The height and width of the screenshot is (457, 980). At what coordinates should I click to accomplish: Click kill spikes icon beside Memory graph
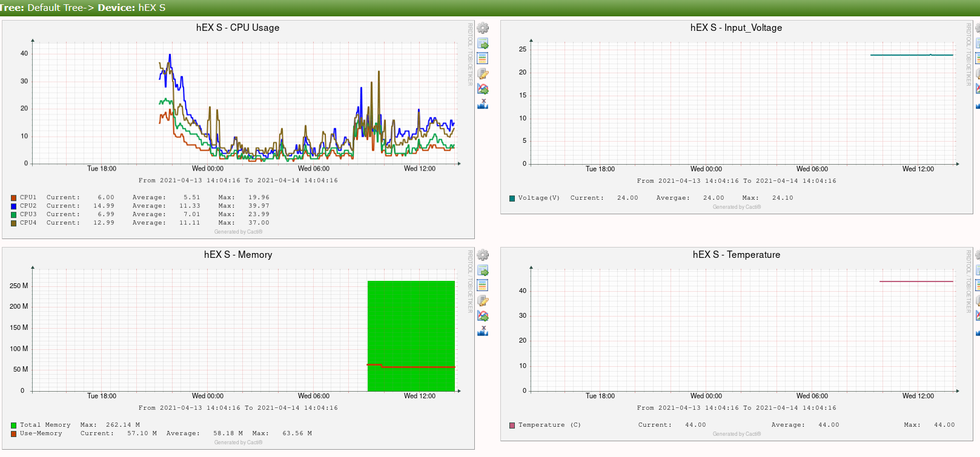(483, 331)
